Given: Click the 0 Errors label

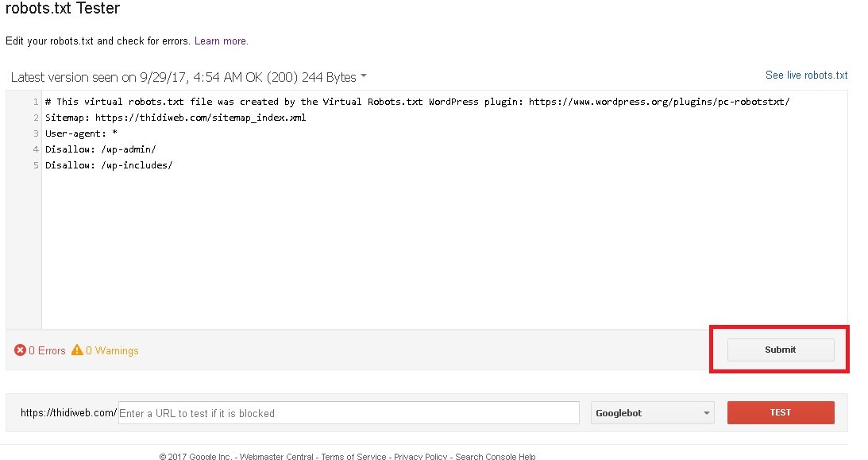Looking at the screenshot, I should tap(47, 350).
